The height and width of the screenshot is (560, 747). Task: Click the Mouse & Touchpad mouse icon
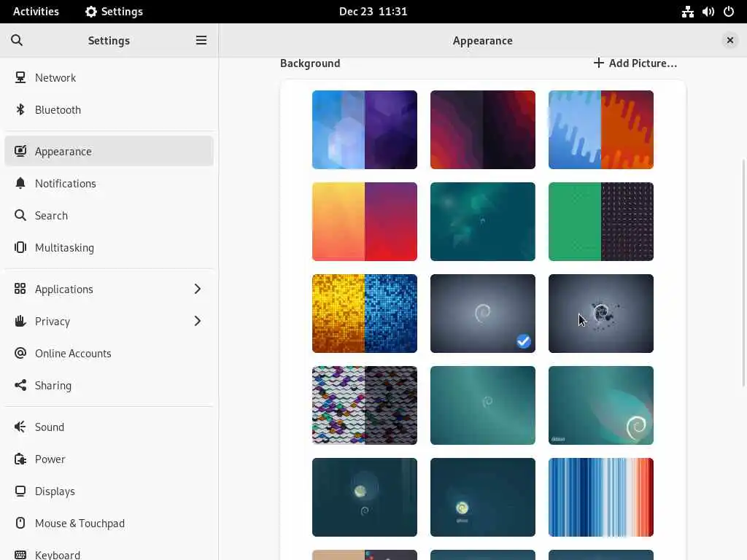click(x=20, y=523)
